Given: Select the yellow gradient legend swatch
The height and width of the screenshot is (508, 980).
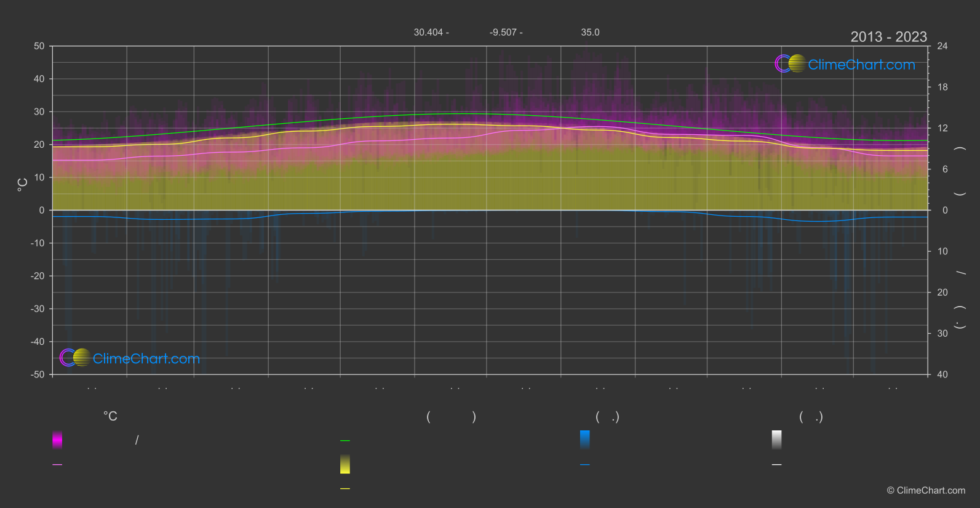Looking at the screenshot, I should pyautogui.click(x=345, y=464).
